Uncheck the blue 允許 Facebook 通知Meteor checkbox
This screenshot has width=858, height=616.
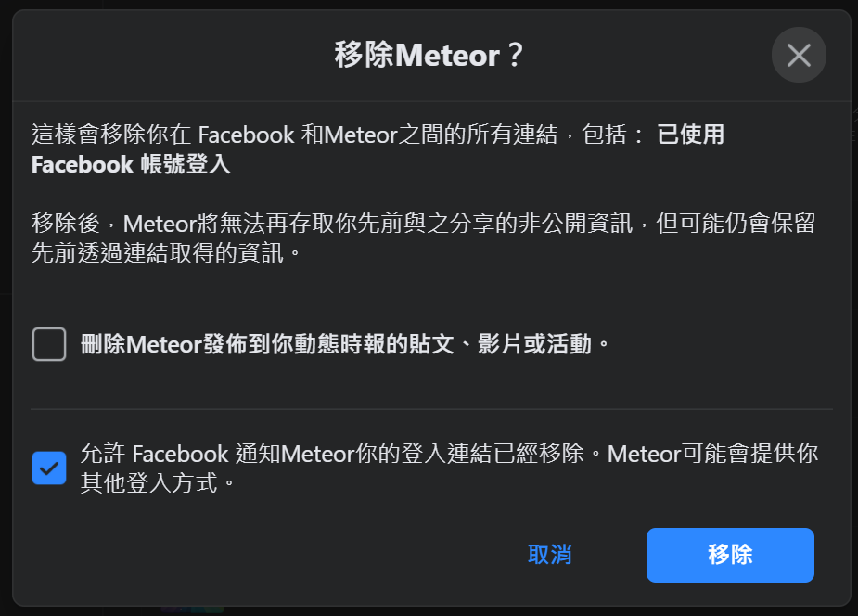pos(49,468)
